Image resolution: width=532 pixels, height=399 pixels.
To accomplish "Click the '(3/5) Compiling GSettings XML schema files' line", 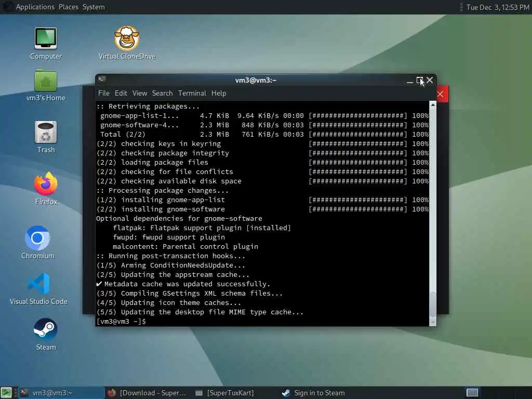I will point(189,293).
